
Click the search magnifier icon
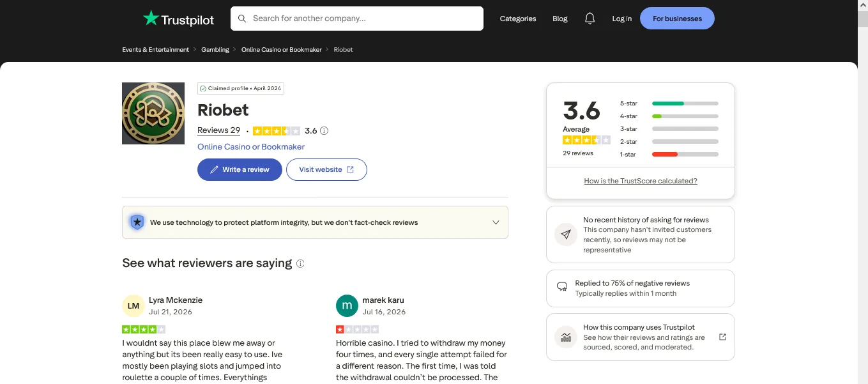pyautogui.click(x=242, y=19)
